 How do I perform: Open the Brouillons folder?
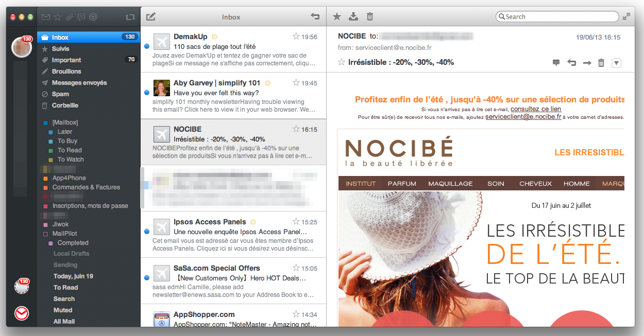pyautogui.click(x=66, y=72)
